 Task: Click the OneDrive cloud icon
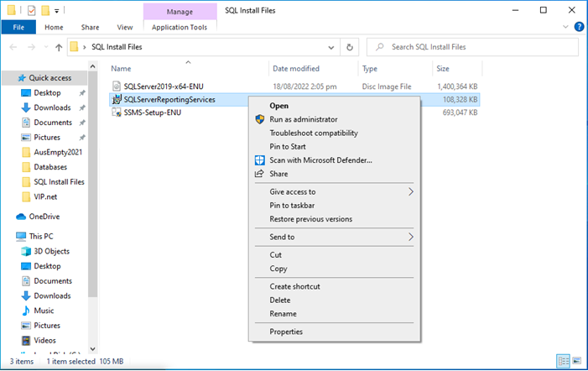point(21,217)
